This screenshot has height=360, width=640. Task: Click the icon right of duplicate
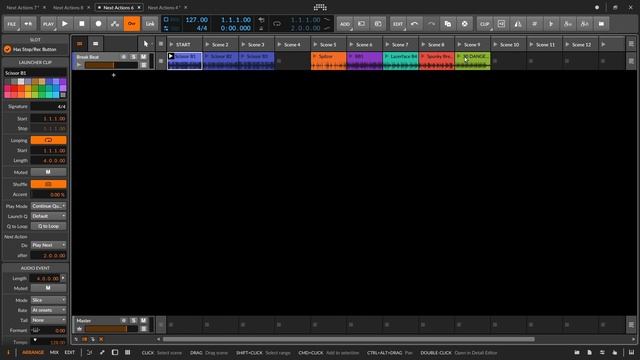coord(464,24)
